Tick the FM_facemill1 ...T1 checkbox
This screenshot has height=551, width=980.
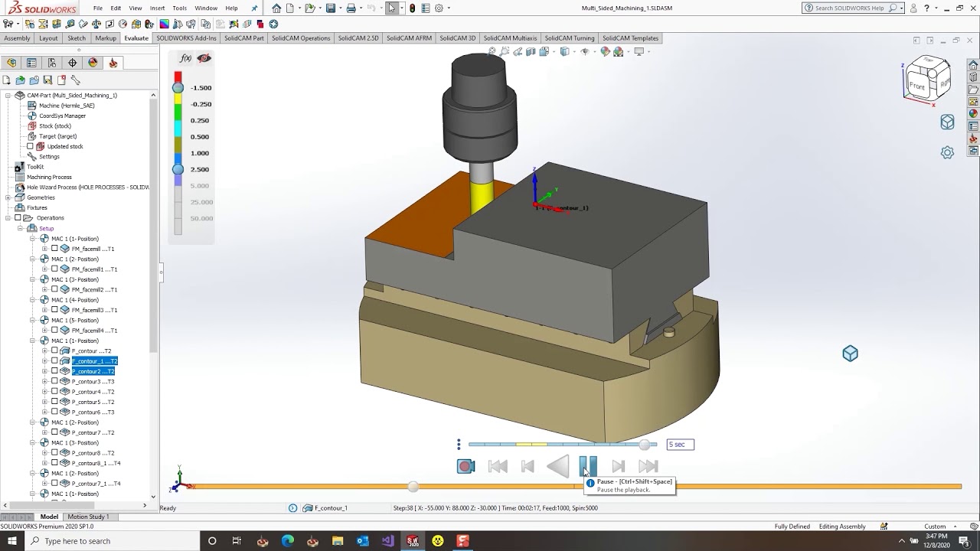tap(54, 269)
